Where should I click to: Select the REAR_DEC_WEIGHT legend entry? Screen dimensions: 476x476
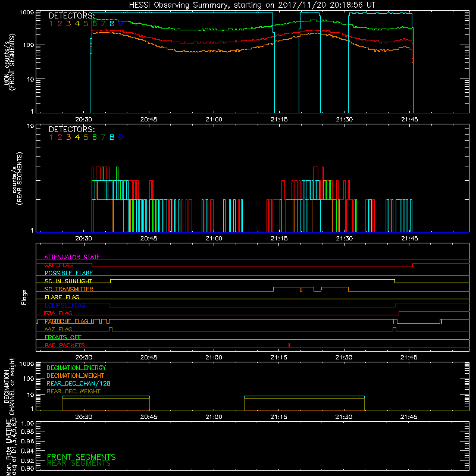[73, 392]
